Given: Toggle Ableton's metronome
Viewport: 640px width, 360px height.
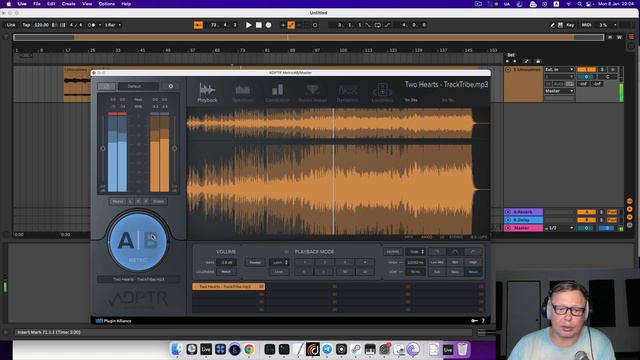Looking at the screenshot, I should coord(92,25).
